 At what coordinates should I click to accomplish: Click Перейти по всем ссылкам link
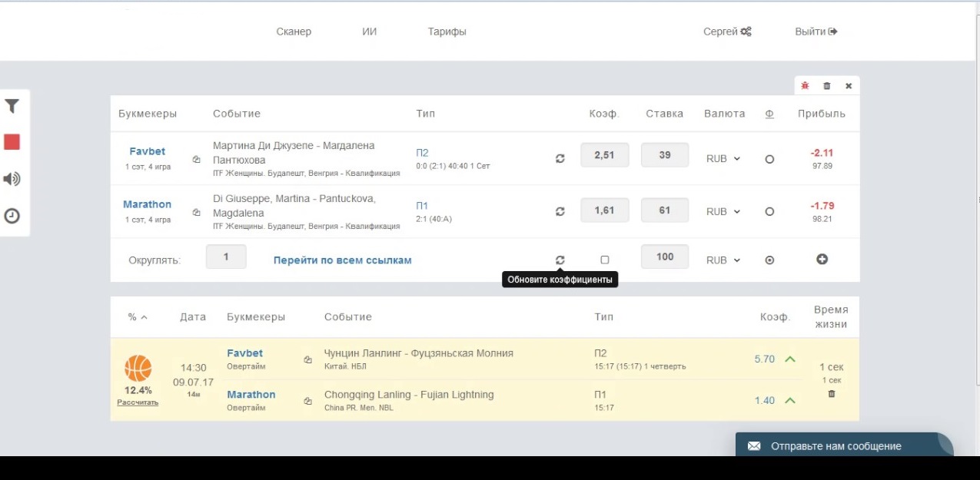click(341, 260)
